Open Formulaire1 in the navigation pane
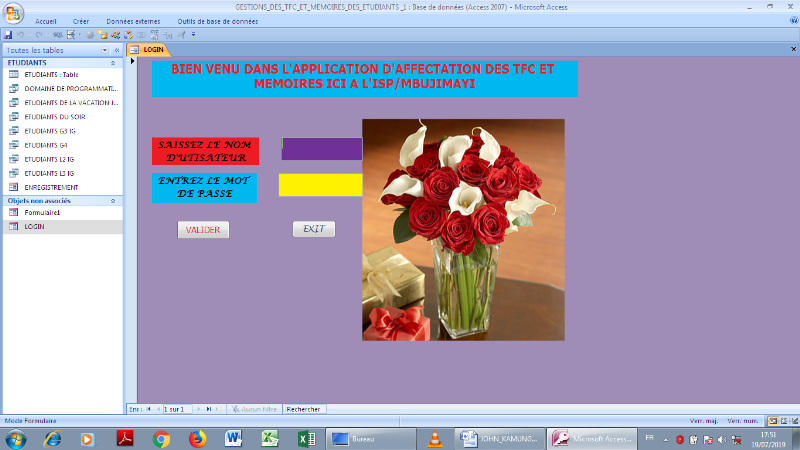 (63, 212)
